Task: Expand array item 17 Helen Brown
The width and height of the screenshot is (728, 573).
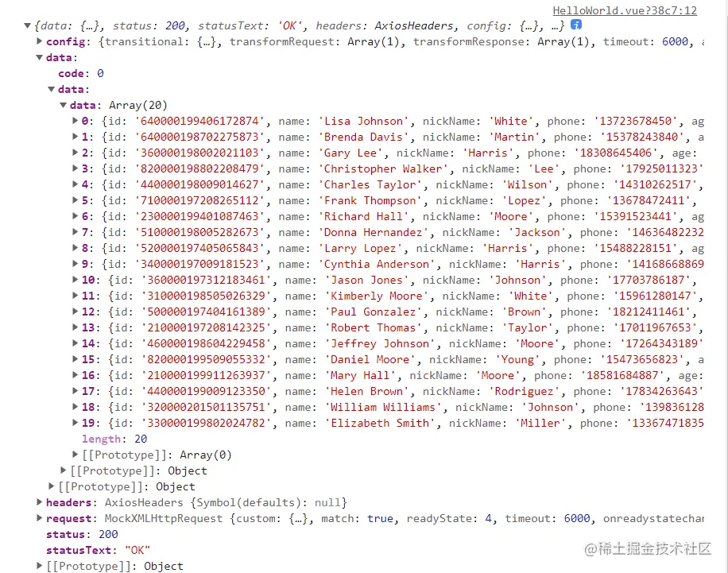Action: pos(76,390)
